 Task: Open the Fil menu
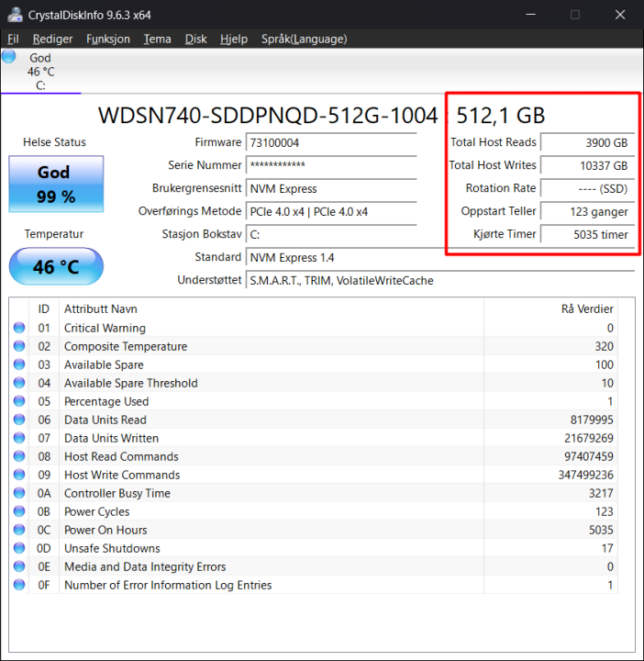13,39
